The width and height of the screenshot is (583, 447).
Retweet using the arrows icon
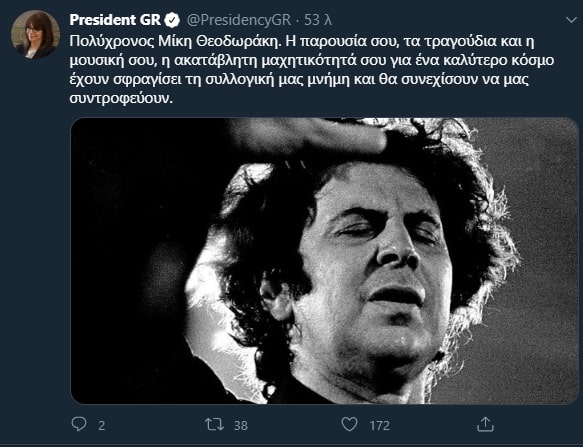tap(215, 424)
